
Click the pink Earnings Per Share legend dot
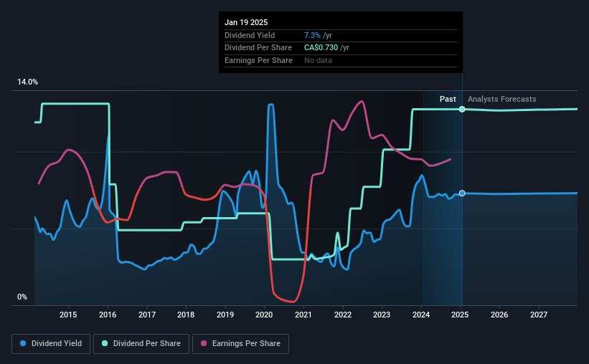click(x=204, y=343)
